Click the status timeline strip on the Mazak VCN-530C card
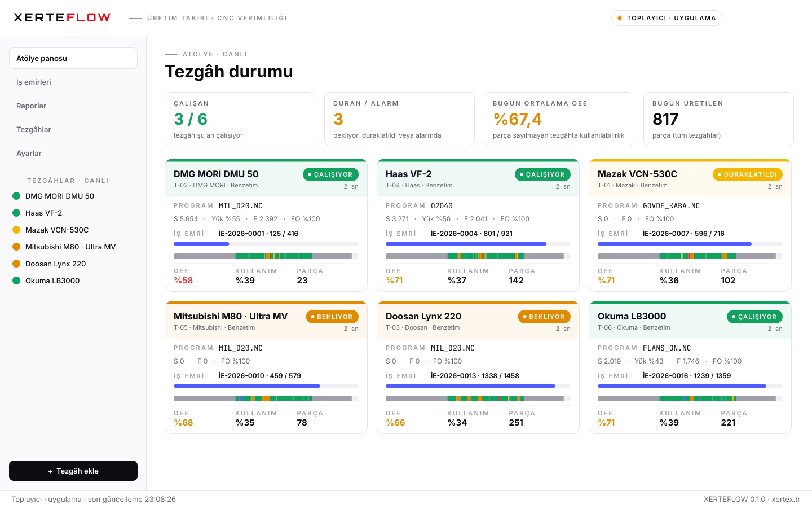The image size is (812, 508). 690,256
